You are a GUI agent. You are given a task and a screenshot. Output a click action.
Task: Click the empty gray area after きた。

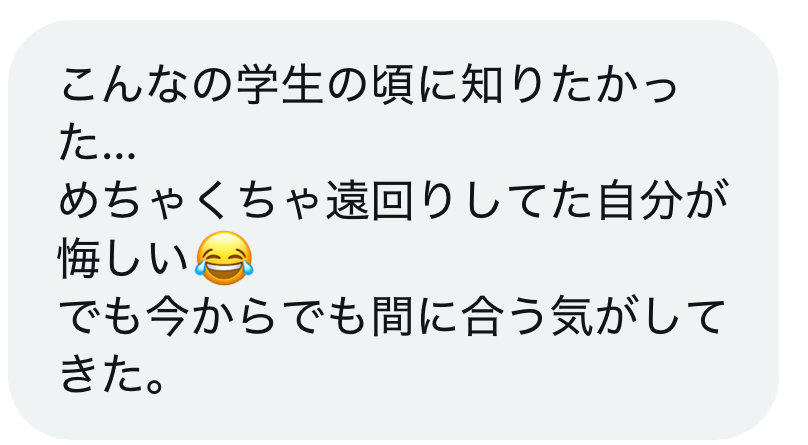click(464, 376)
